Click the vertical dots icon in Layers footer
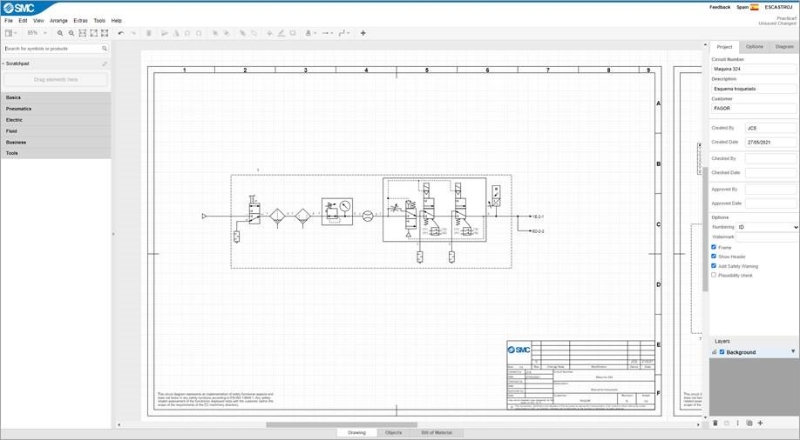The width and height of the screenshot is (800, 440). coord(738,423)
